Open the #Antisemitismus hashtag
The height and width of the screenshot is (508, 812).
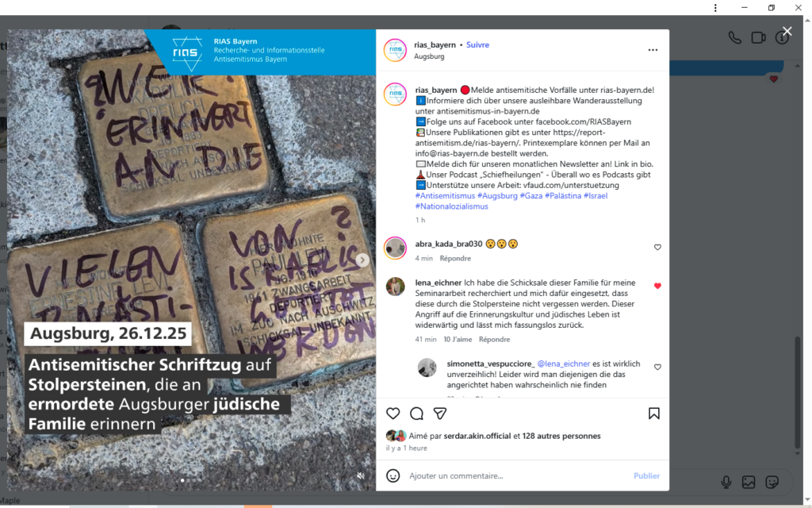click(x=445, y=195)
